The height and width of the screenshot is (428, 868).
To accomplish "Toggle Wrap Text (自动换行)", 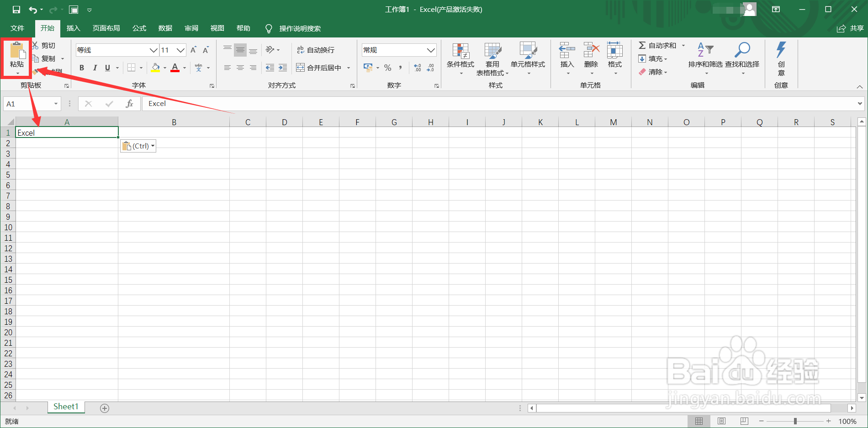I will 316,50.
